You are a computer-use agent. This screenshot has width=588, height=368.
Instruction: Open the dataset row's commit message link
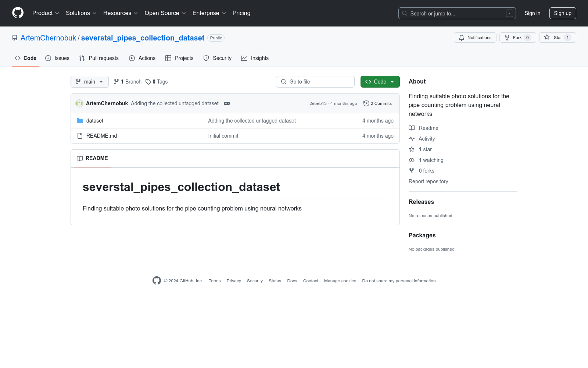(x=252, y=121)
